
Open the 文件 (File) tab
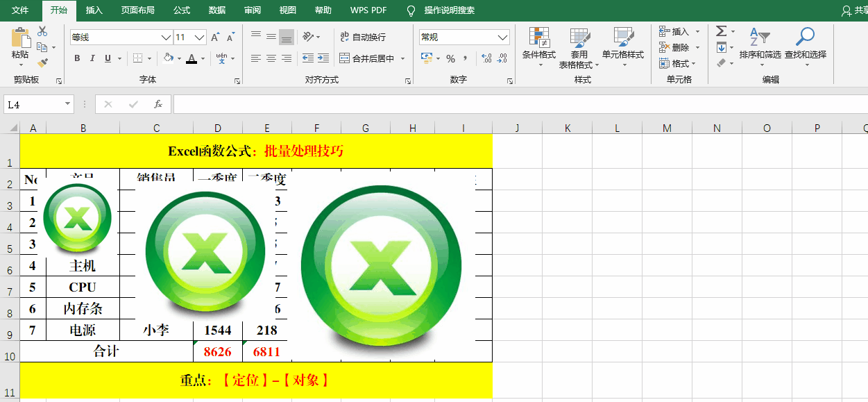(x=20, y=10)
